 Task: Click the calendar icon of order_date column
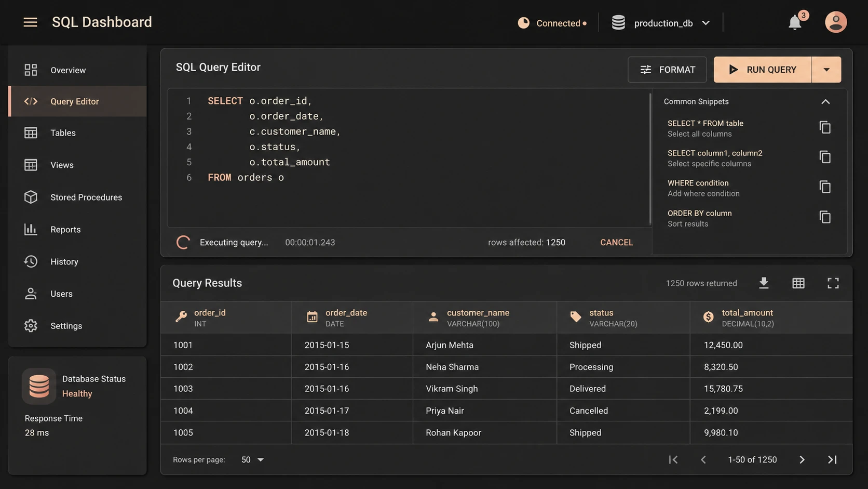click(312, 316)
